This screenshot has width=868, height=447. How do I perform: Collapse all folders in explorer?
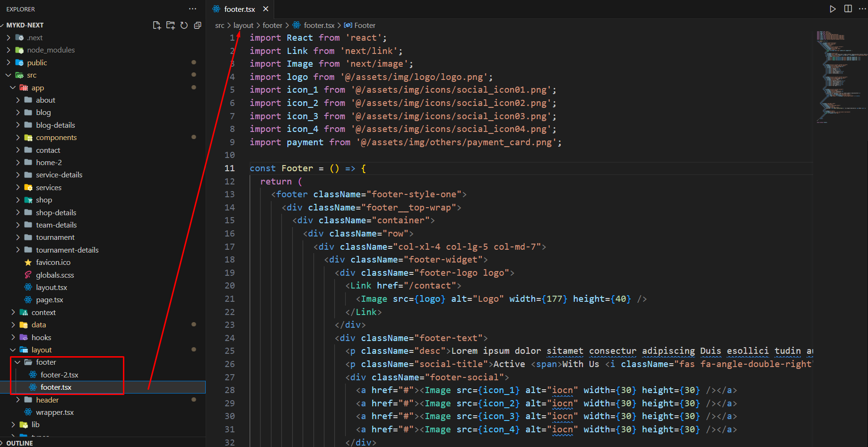[198, 25]
